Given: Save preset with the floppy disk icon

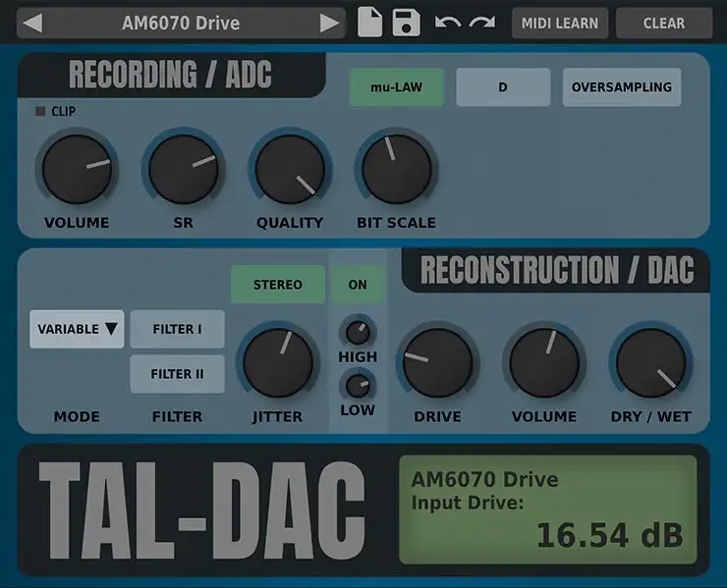Looking at the screenshot, I should coord(406,23).
